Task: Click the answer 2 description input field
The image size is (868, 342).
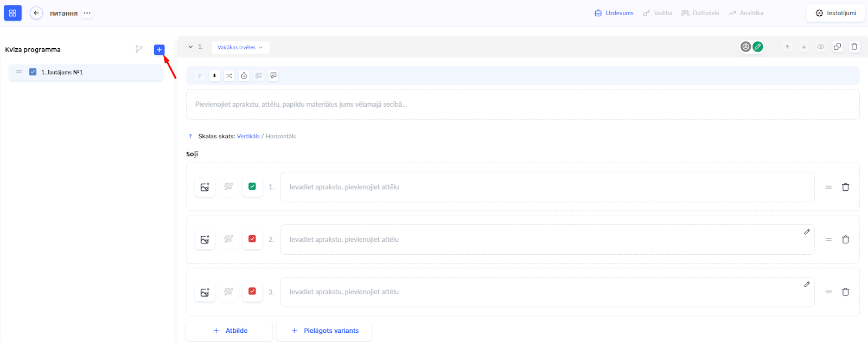Action: coord(542,240)
